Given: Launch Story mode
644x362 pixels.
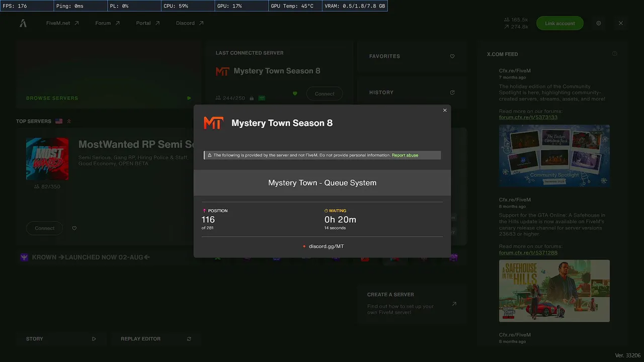Looking at the screenshot, I should pos(60,339).
